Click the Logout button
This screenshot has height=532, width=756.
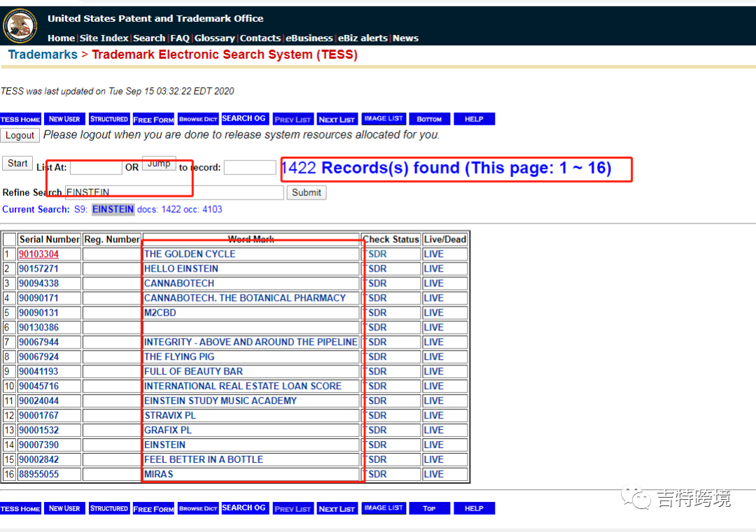pyautogui.click(x=20, y=135)
